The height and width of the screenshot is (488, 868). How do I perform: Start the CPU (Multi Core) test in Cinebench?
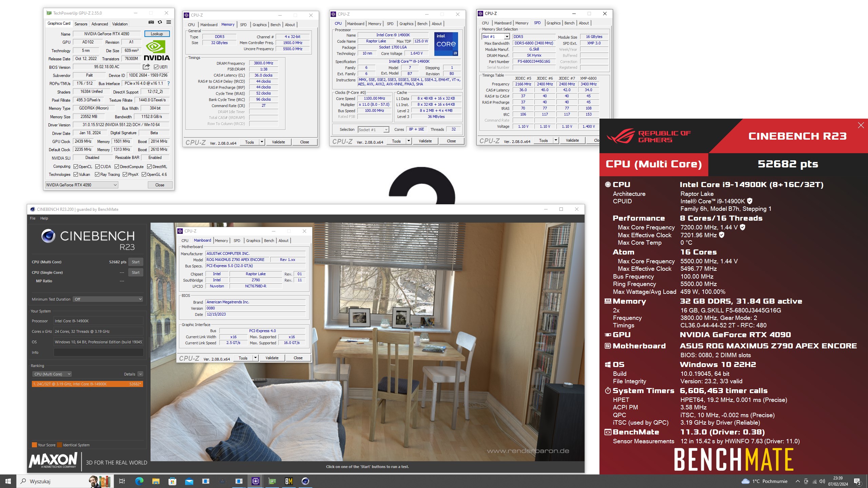136,262
